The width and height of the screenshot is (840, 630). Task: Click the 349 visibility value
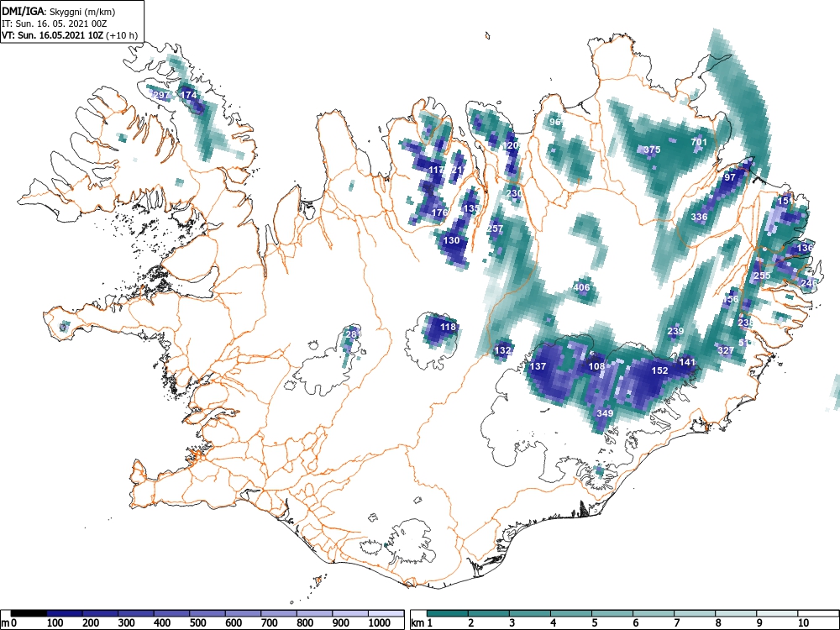(x=605, y=413)
